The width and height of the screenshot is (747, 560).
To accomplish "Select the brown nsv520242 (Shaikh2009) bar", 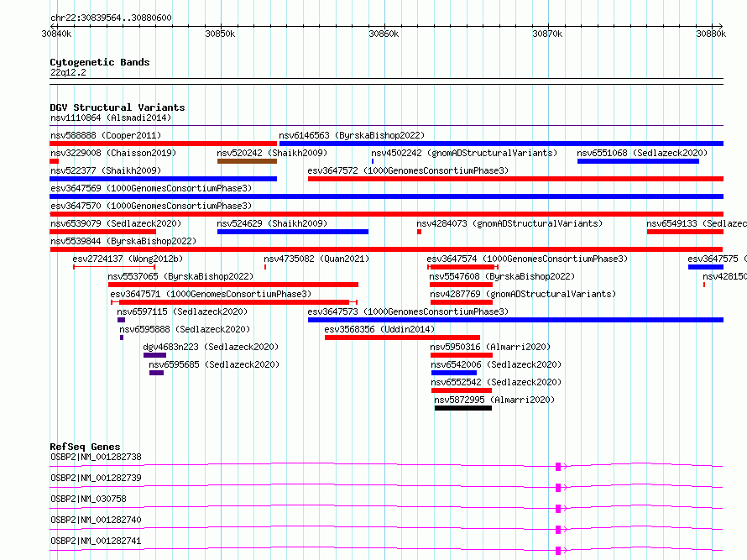I will (x=247, y=161).
